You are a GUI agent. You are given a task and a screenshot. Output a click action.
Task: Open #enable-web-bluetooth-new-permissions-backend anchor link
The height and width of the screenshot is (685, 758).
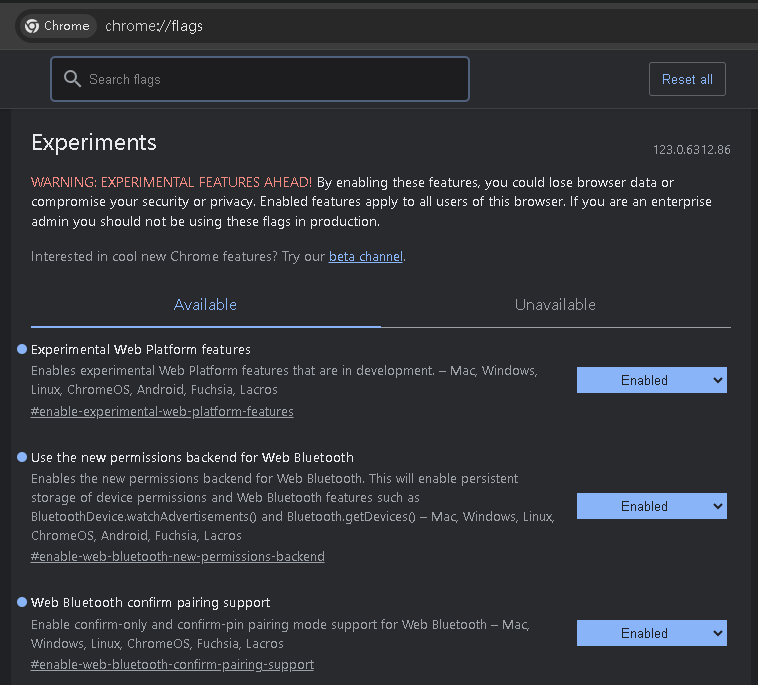(177, 556)
